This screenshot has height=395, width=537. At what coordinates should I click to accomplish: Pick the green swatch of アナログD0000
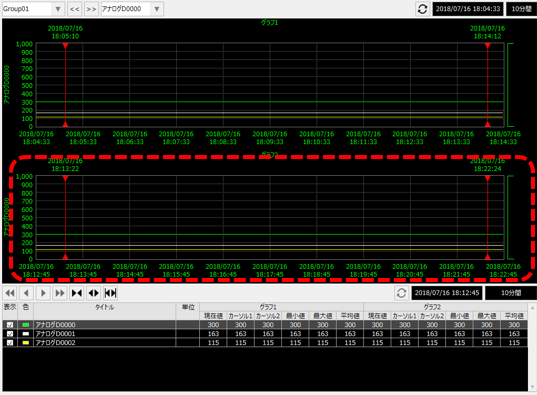coord(26,325)
